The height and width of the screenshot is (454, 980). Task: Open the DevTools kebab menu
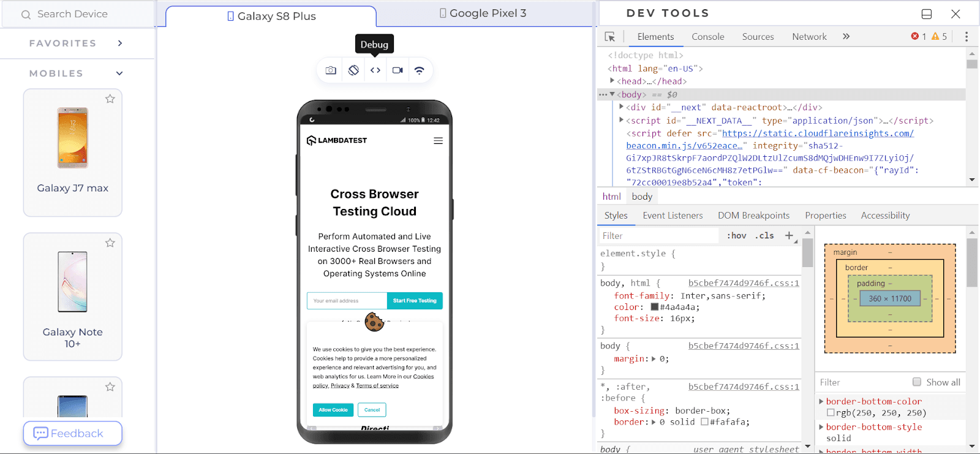click(967, 37)
